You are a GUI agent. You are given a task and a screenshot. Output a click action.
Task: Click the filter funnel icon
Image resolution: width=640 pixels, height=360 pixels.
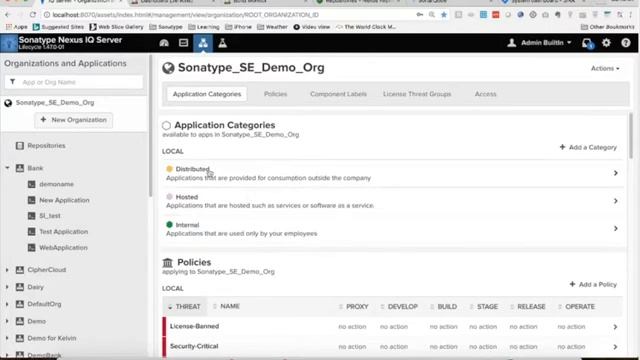click(x=13, y=82)
